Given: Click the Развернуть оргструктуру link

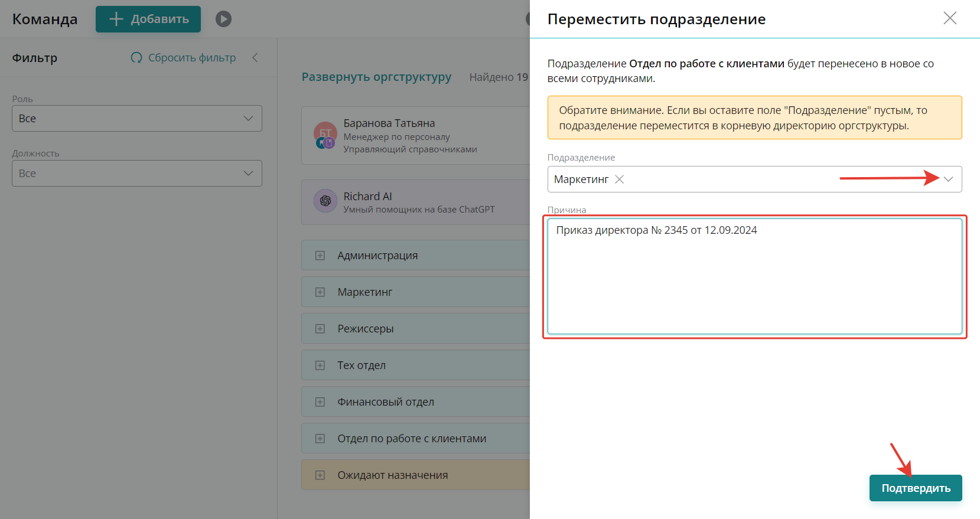Looking at the screenshot, I should coord(376,77).
